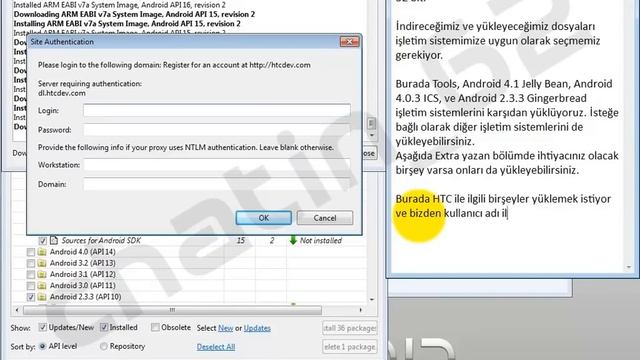
Task: Cancel the Site Authentication dialog
Action: (x=325, y=218)
